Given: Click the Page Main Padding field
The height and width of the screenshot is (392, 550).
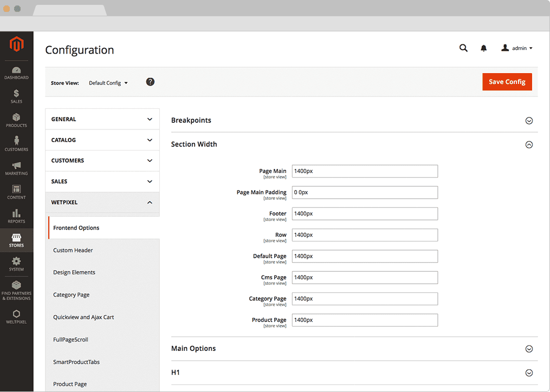Looking at the screenshot, I should (x=364, y=192).
